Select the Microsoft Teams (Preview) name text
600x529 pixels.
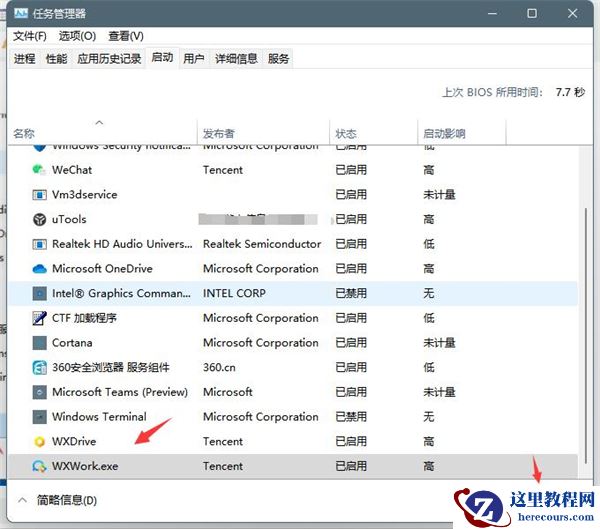coord(120,392)
